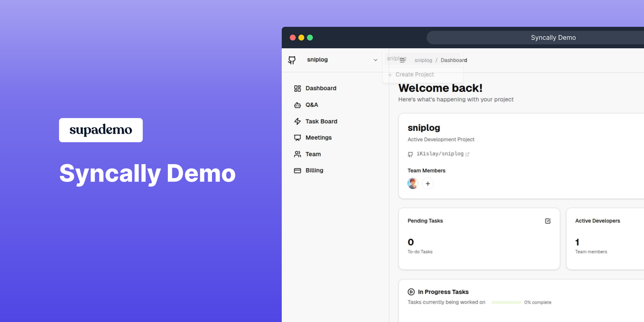644x322 pixels.
Task: Open the Dashboard sidebar item
Action: pyautogui.click(x=315, y=89)
